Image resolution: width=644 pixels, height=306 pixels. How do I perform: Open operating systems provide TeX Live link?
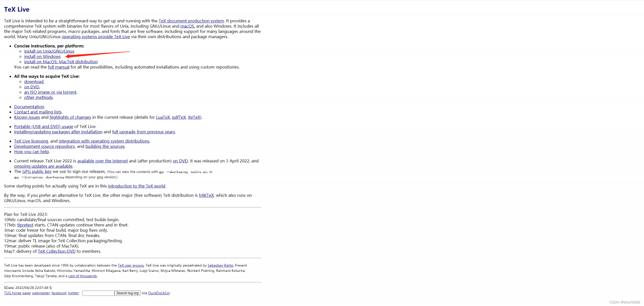tap(96, 37)
